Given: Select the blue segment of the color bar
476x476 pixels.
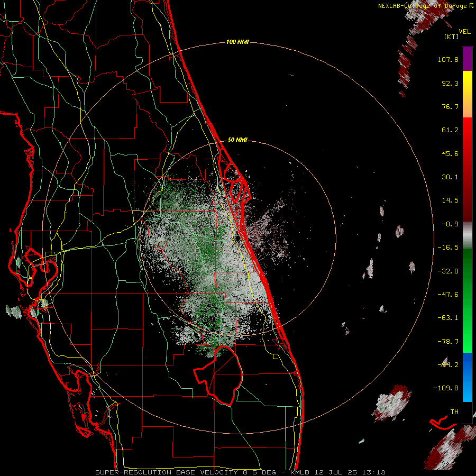Looking at the screenshot, I should [x=467, y=377].
